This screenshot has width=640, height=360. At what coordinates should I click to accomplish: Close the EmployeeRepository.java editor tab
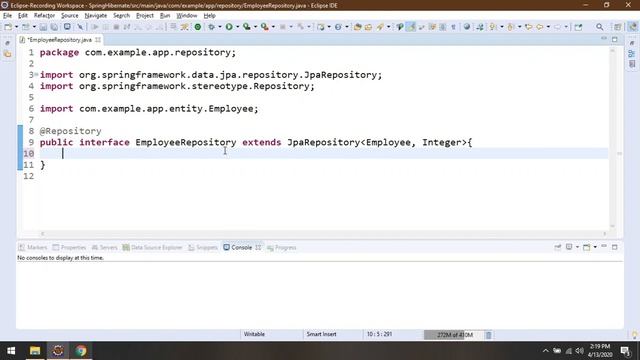98,40
